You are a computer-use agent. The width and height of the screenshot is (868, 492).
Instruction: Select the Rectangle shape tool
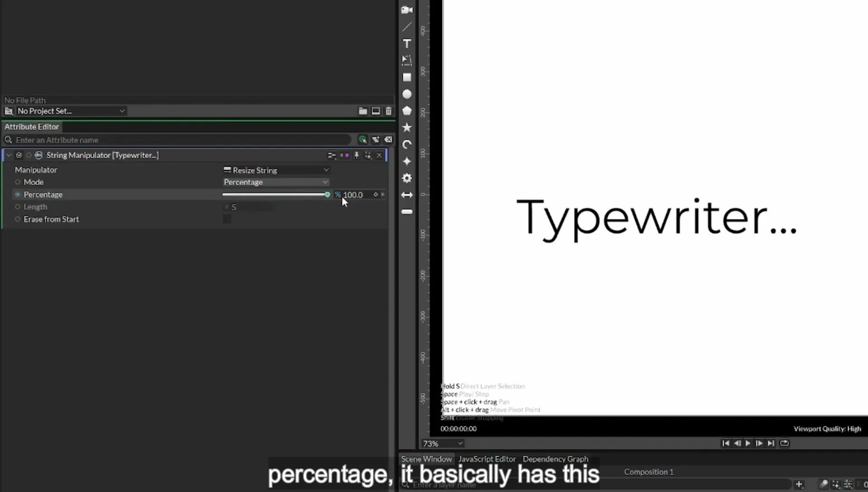point(407,77)
